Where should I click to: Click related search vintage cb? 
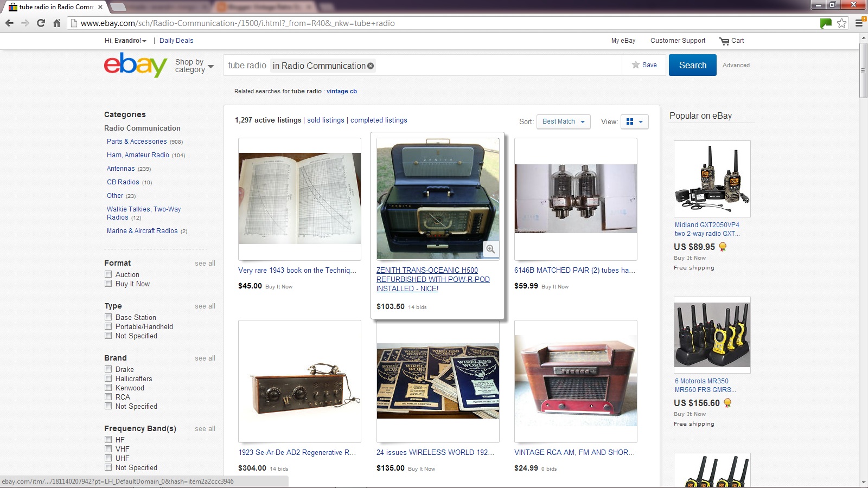342,91
